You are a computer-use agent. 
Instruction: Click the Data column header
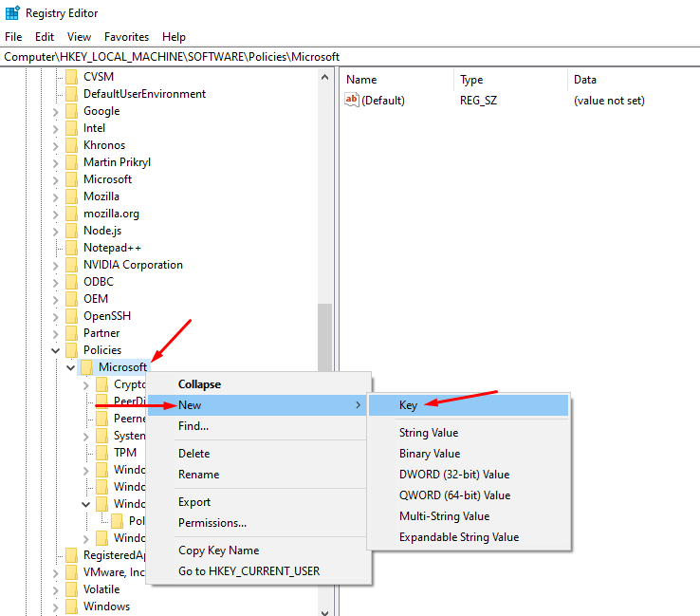click(585, 80)
